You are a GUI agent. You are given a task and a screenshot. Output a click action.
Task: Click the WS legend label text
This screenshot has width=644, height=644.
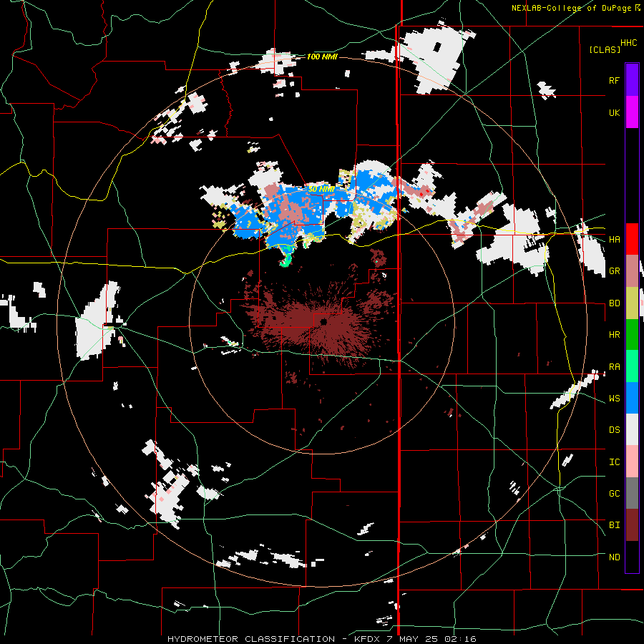click(614, 399)
